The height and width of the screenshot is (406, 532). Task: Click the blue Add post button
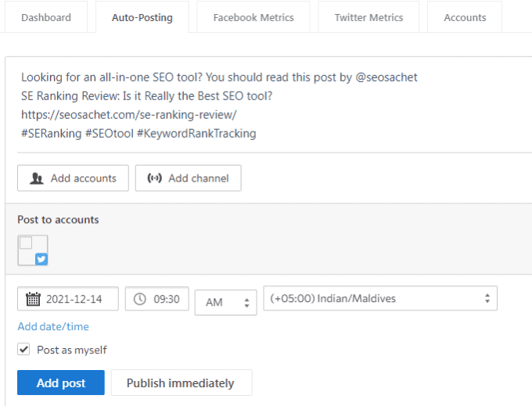[61, 383]
